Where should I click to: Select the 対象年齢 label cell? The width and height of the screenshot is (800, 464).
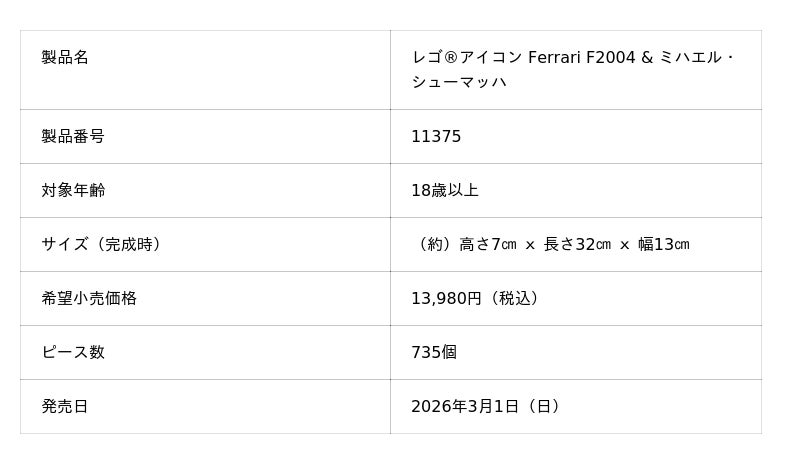click(73, 190)
